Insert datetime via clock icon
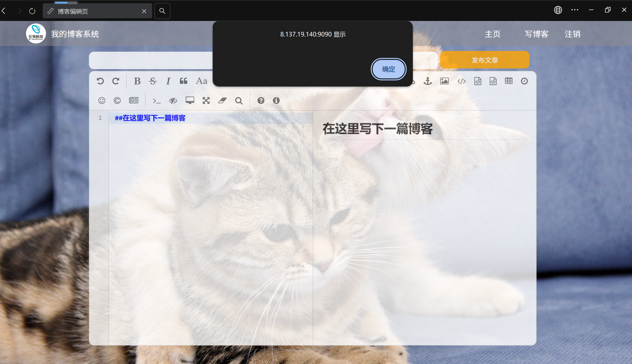 tap(524, 81)
